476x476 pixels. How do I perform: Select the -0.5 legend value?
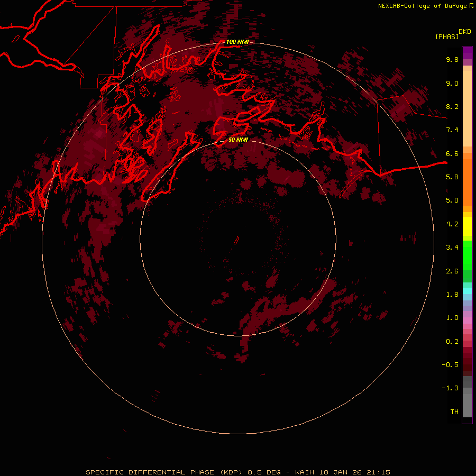click(450, 365)
